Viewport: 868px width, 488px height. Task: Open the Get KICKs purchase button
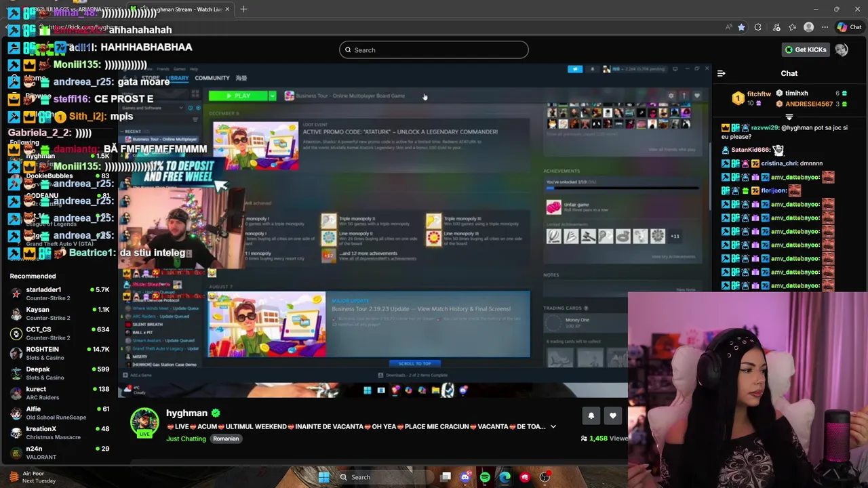tap(806, 49)
